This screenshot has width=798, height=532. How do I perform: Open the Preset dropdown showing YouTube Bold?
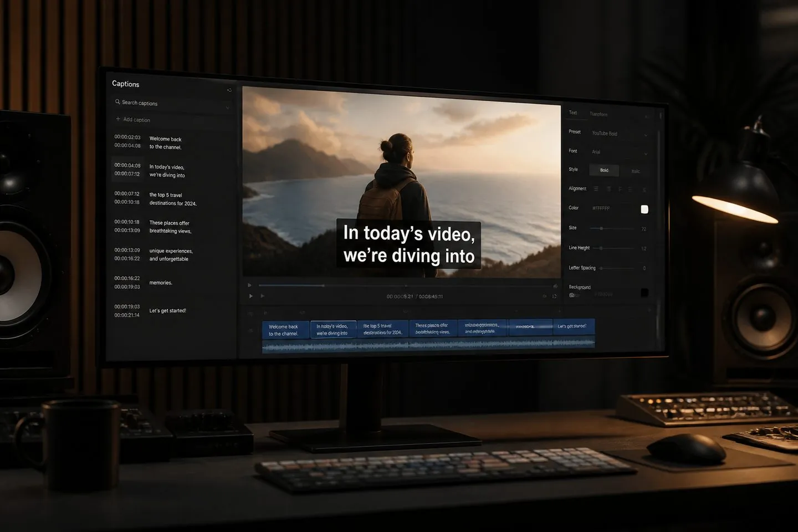point(619,134)
